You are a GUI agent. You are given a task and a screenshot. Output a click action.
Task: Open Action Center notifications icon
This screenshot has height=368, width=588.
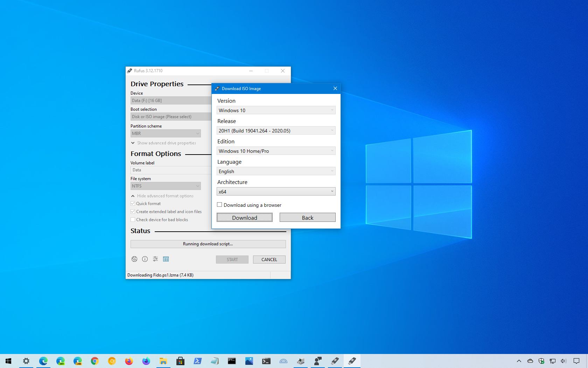click(576, 361)
